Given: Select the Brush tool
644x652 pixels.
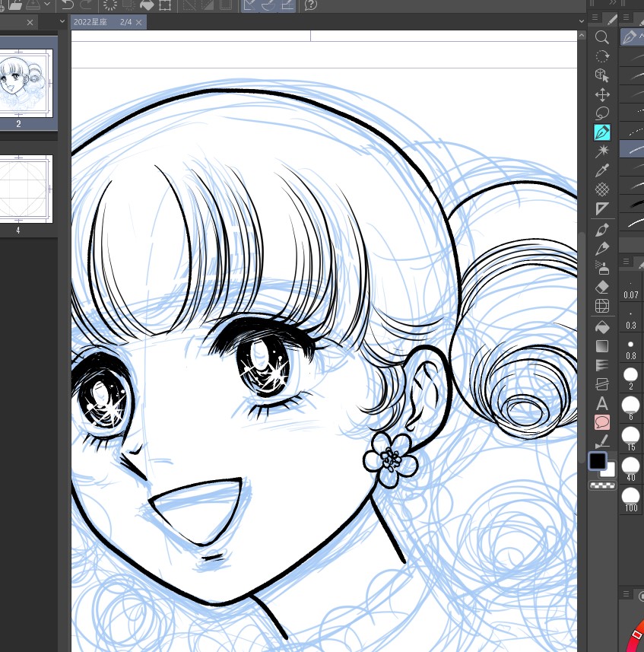Looking at the screenshot, I should (x=601, y=230).
